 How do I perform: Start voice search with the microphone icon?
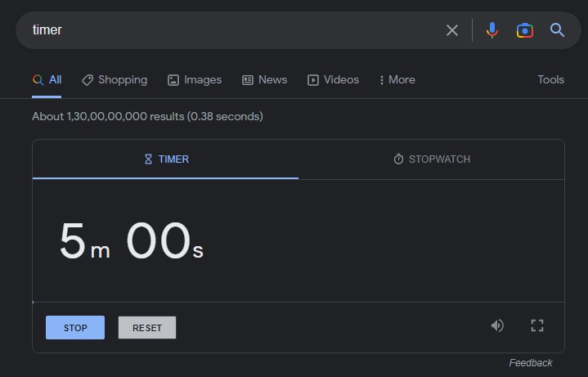pos(491,30)
